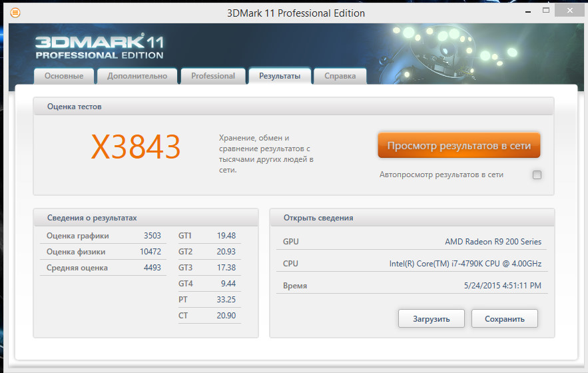Click the PT value 33.25

point(226,300)
